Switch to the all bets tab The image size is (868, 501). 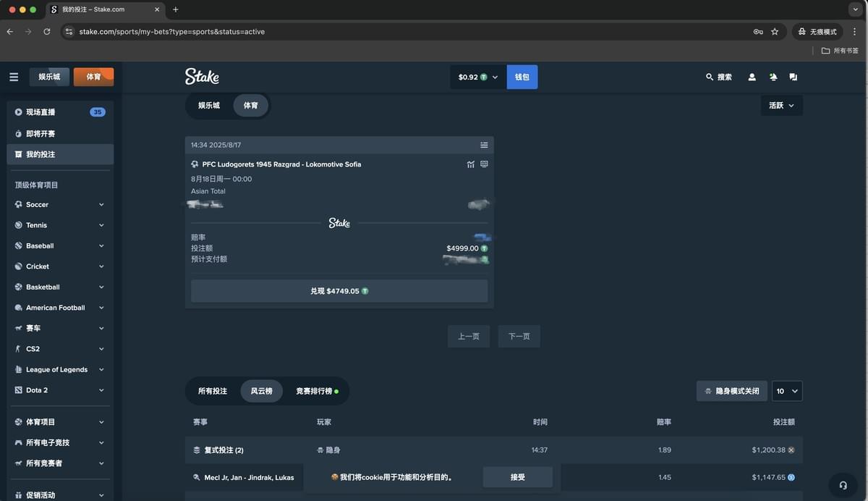(213, 391)
